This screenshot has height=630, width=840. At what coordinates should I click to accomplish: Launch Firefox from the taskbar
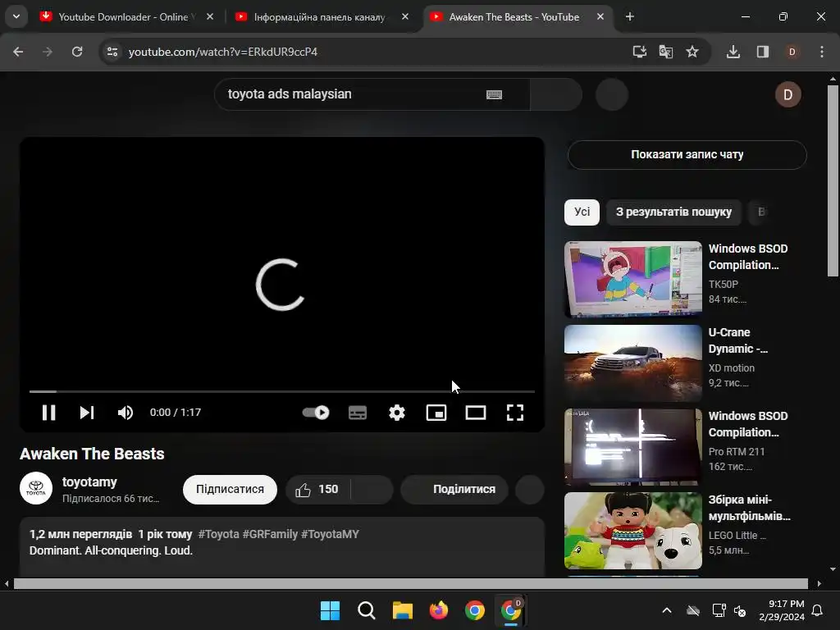(x=439, y=610)
